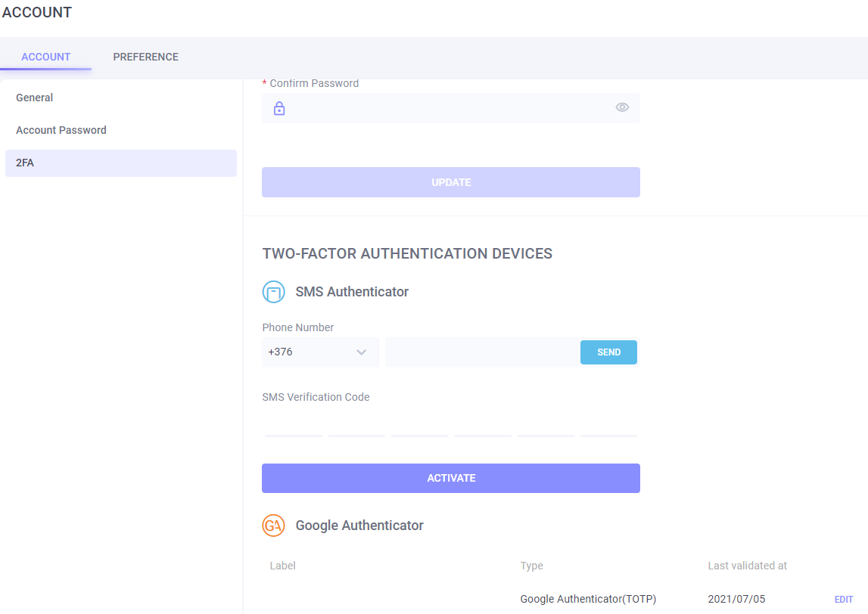This screenshot has height=614, width=868.
Task: Click SEND to request SMS code
Action: point(608,352)
